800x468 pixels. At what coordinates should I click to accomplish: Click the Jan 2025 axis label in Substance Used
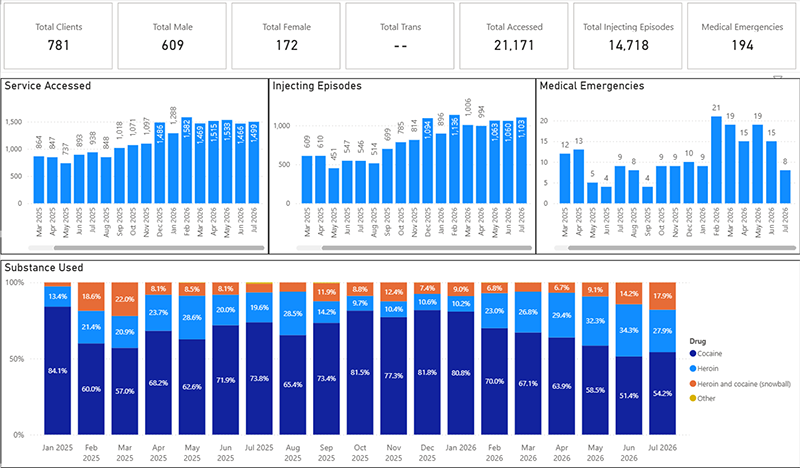57,448
